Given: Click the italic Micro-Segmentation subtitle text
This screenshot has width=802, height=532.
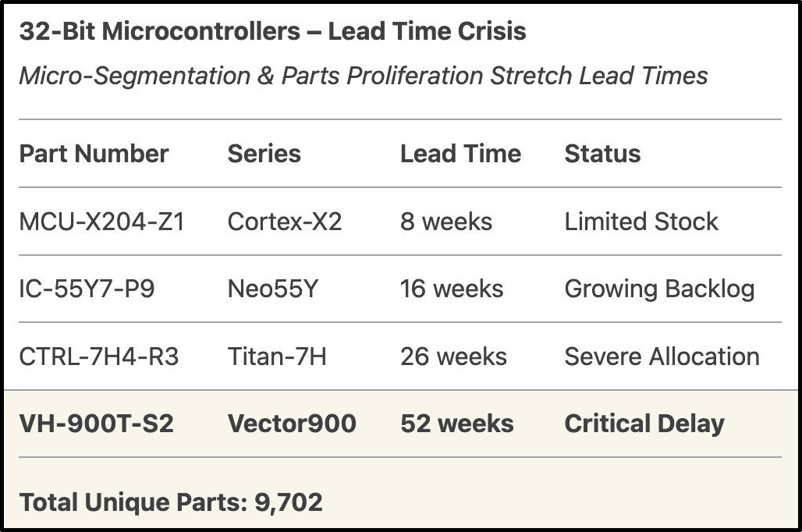Looking at the screenshot, I should [x=364, y=76].
